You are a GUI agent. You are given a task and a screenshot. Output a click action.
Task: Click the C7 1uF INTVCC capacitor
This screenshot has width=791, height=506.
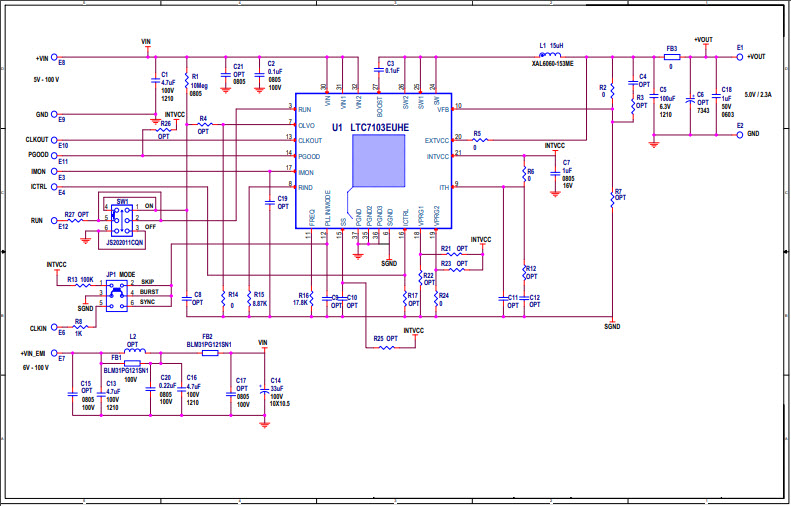[x=552, y=172]
